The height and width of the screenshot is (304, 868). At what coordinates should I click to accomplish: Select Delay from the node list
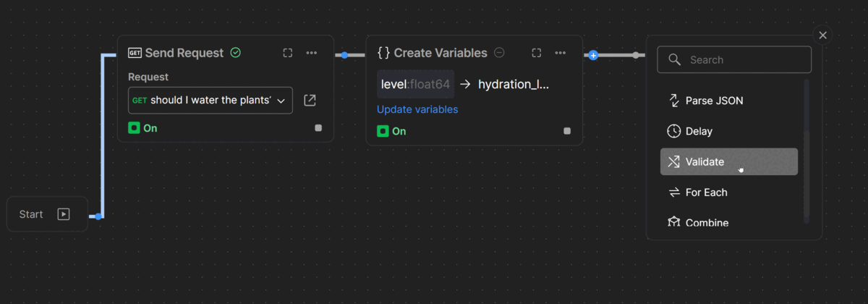(729, 131)
